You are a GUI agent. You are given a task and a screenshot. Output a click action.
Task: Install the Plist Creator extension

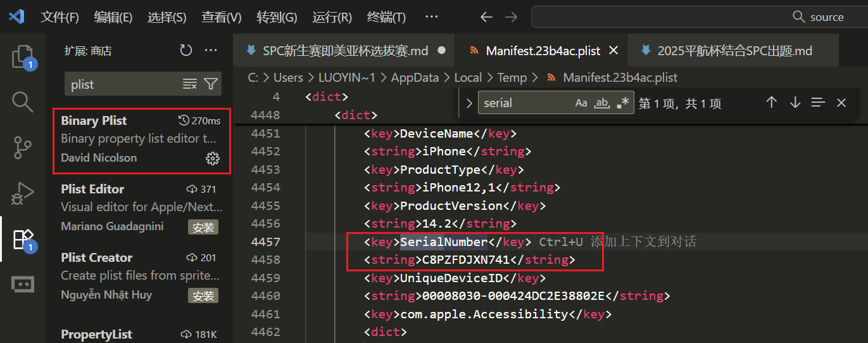click(203, 295)
